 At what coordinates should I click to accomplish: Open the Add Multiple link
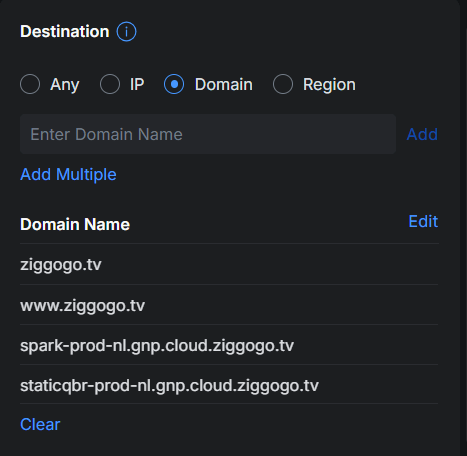[68, 174]
